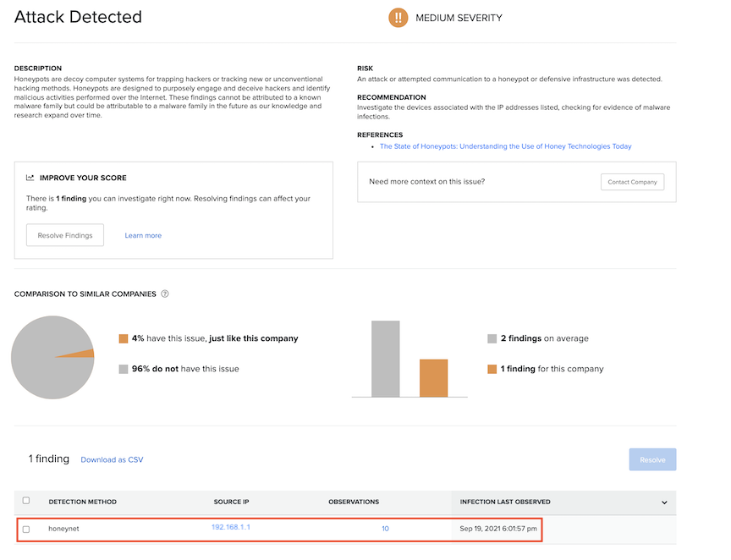Select the pie chart showing issue comparison
This screenshot has width=731, height=560.
click(52, 357)
